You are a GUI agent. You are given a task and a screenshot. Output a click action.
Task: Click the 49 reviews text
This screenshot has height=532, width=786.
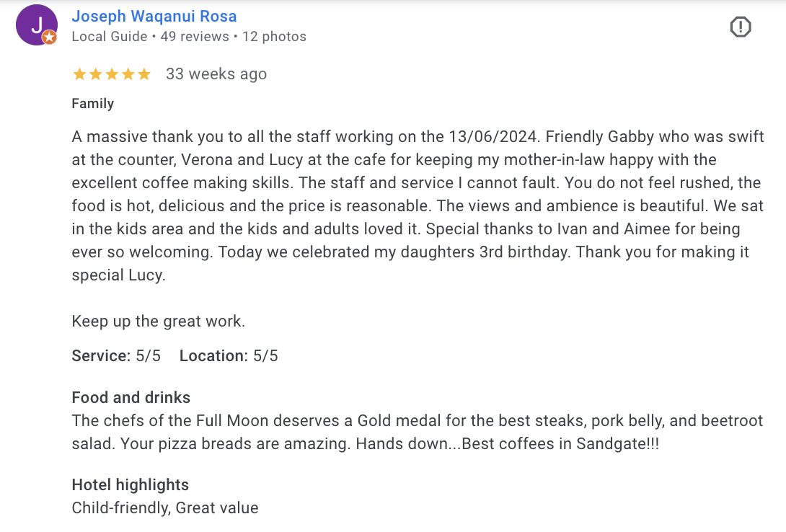click(195, 37)
